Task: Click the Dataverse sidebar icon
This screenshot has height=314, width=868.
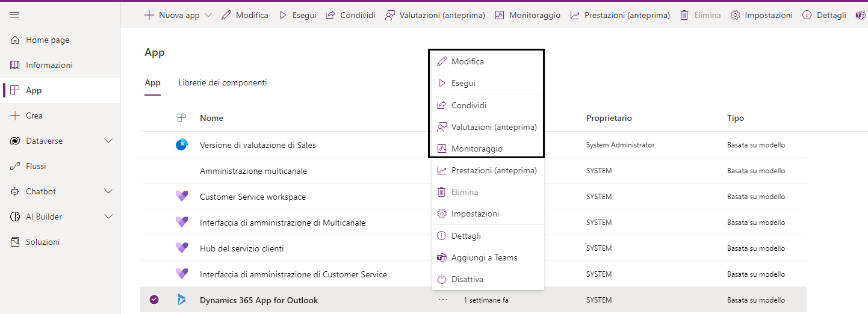Action: point(15,141)
